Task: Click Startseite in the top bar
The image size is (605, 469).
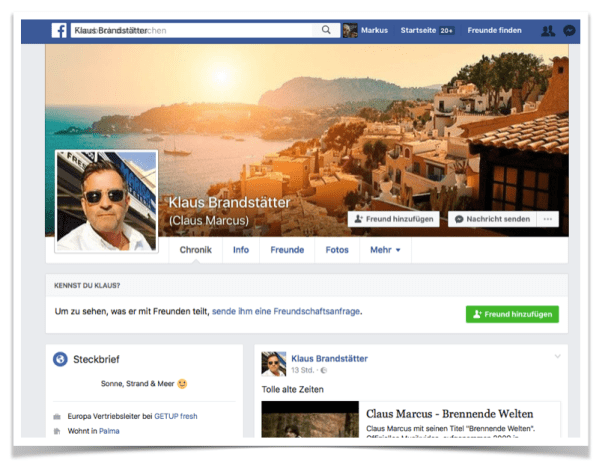Action: coord(418,30)
